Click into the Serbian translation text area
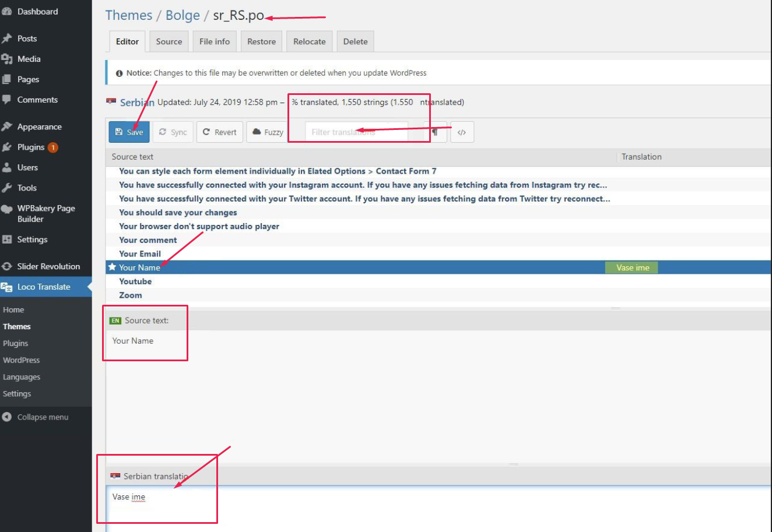Viewport: 772px width, 532px height. point(438,508)
